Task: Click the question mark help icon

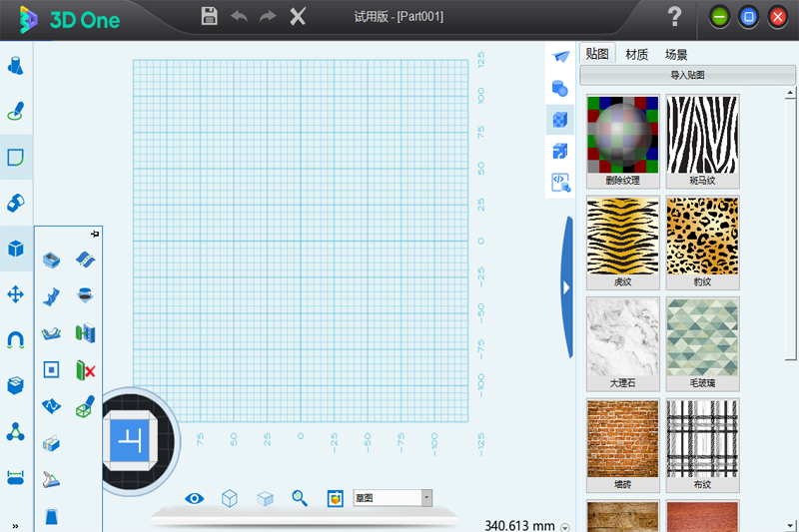Action: 674,16
